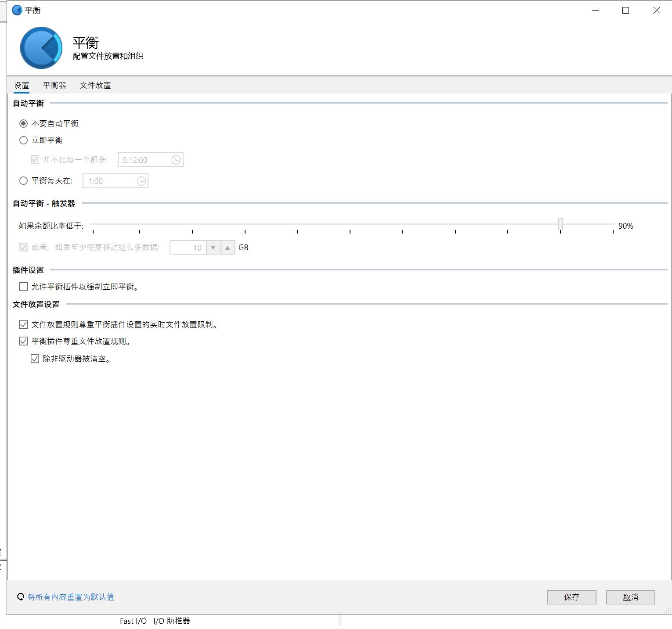Click the 如果余额比率低于 slider handle
672x629 pixels.
[x=560, y=224]
